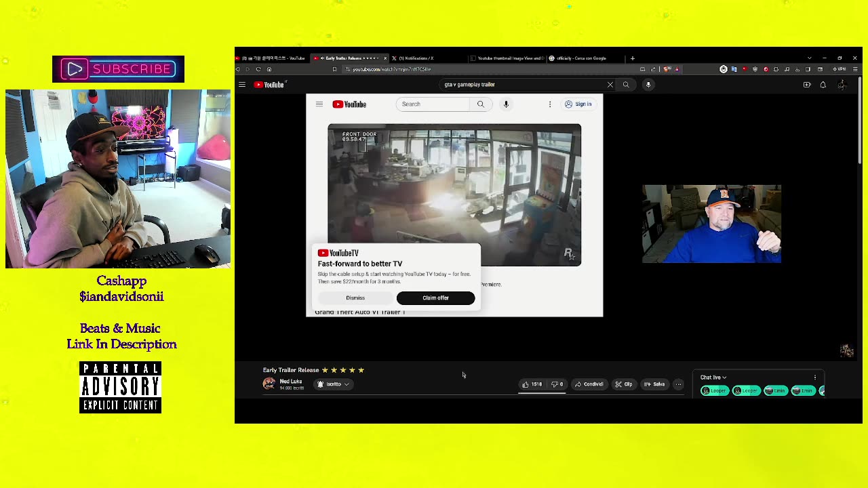868x488 pixels.
Task: Open the account avatar in YouTube header
Action: 842,85
